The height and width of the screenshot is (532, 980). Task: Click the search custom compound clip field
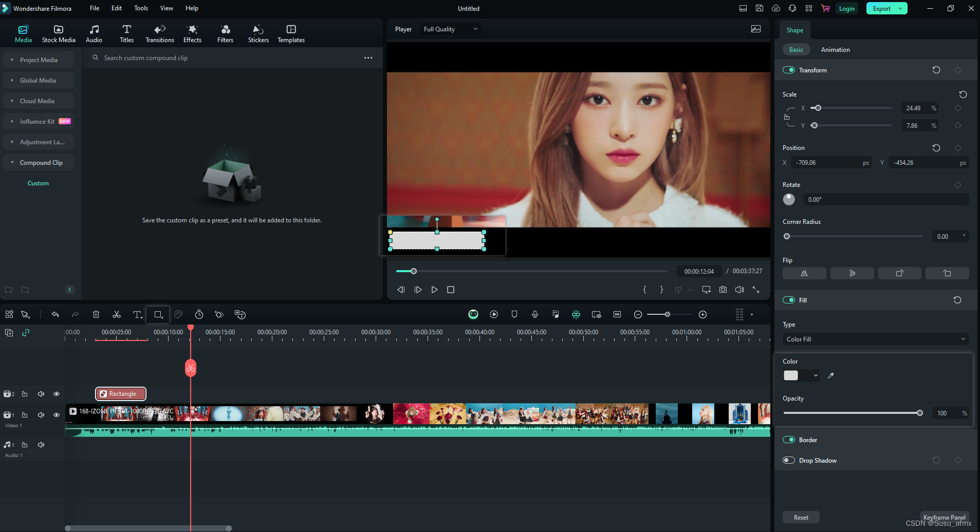point(226,58)
